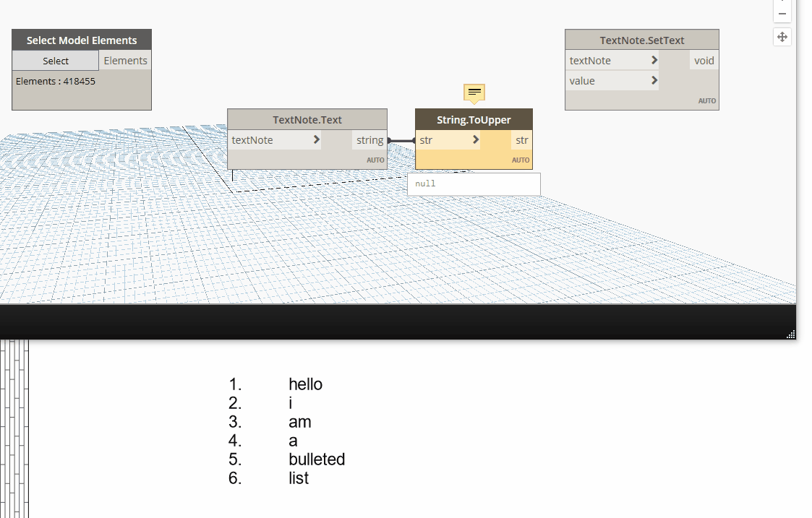Click the Elements output port
The image size is (812, 518).
pyautogui.click(x=125, y=61)
